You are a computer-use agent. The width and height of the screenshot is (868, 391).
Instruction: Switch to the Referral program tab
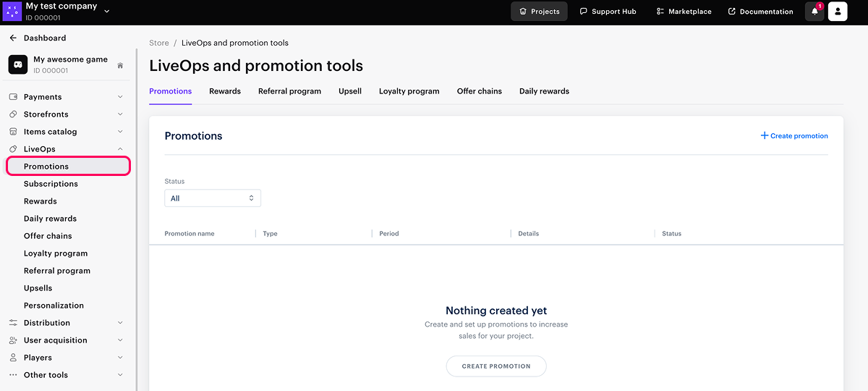point(289,91)
